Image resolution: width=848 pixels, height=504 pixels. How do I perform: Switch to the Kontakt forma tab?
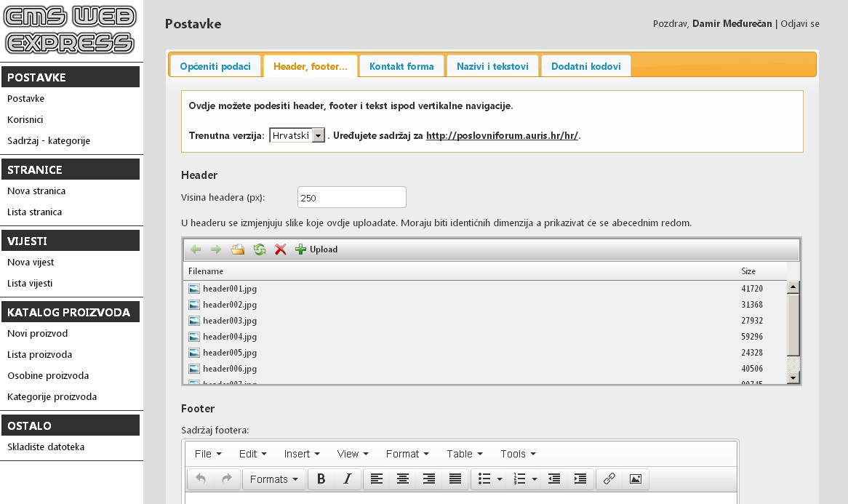[401, 65]
